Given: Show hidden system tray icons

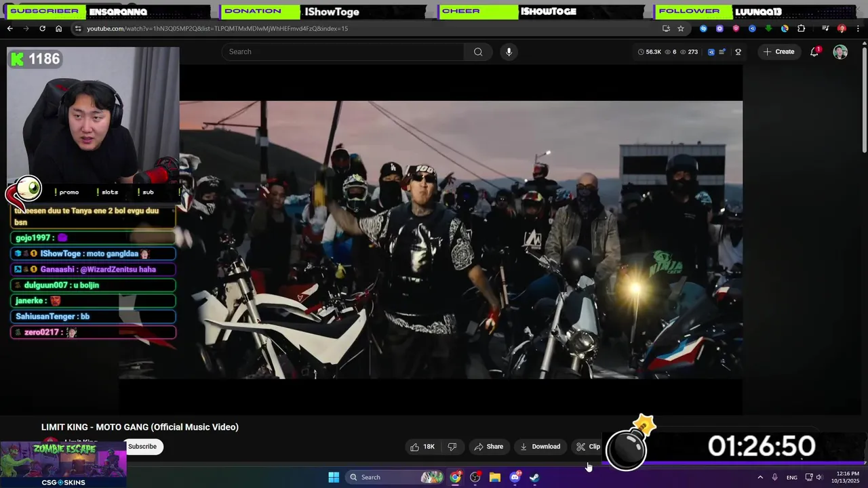Looking at the screenshot, I should click(x=760, y=477).
